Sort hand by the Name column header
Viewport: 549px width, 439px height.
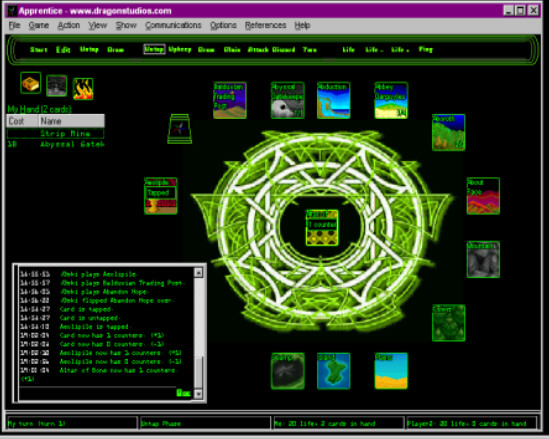click(71, 121)
